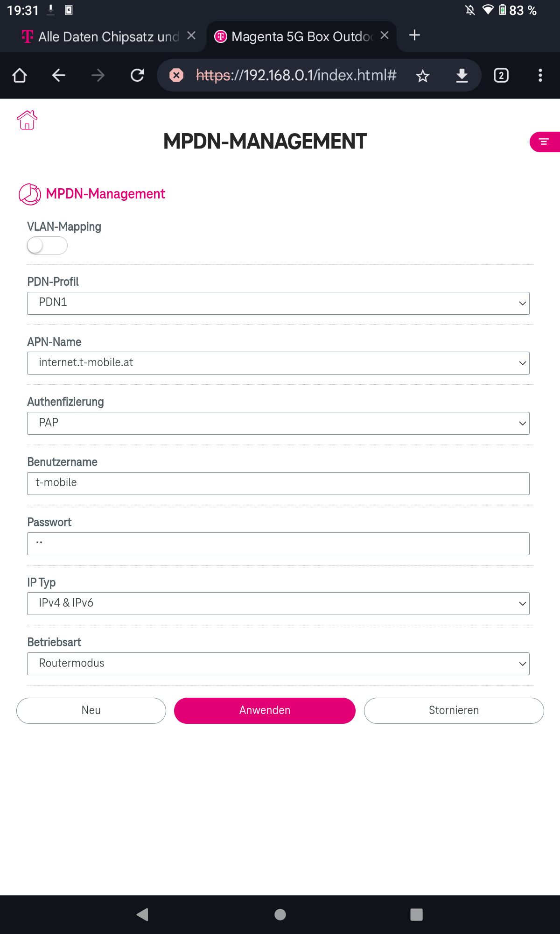Open the magenta side menu button
Viewport: 560px width, 934px height.
pyautogui.click(x=545, y=142)
